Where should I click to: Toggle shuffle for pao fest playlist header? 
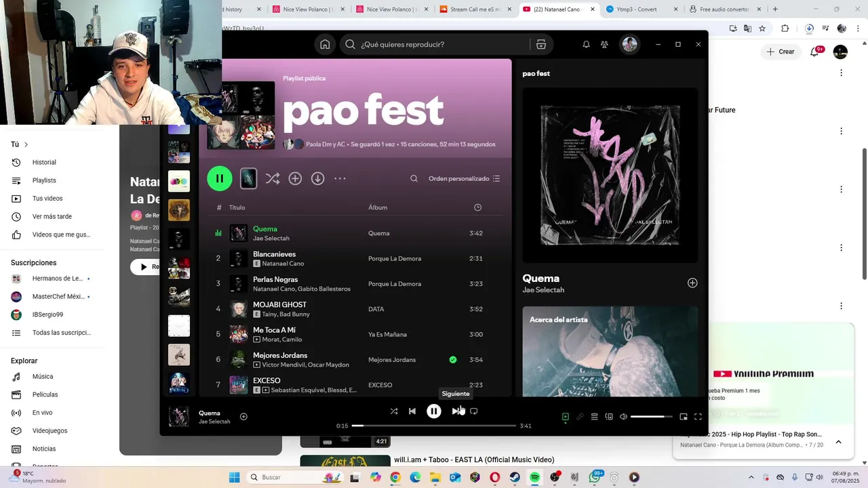272,179
